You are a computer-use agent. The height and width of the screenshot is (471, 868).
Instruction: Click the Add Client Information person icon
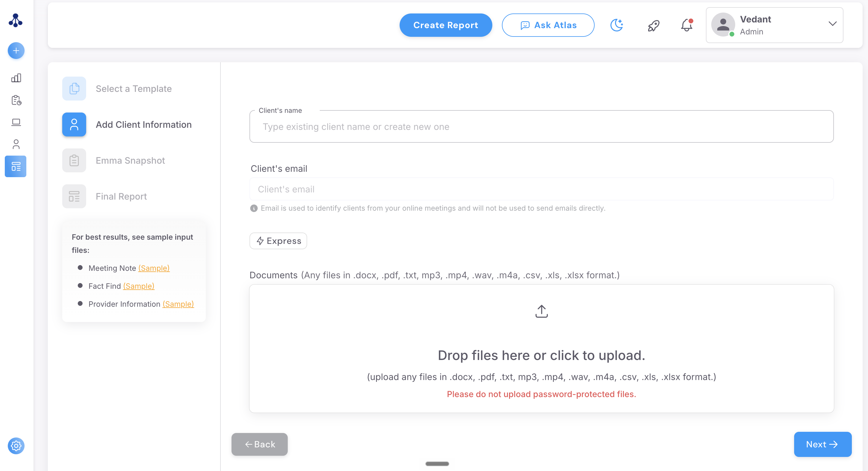[74, 124]
